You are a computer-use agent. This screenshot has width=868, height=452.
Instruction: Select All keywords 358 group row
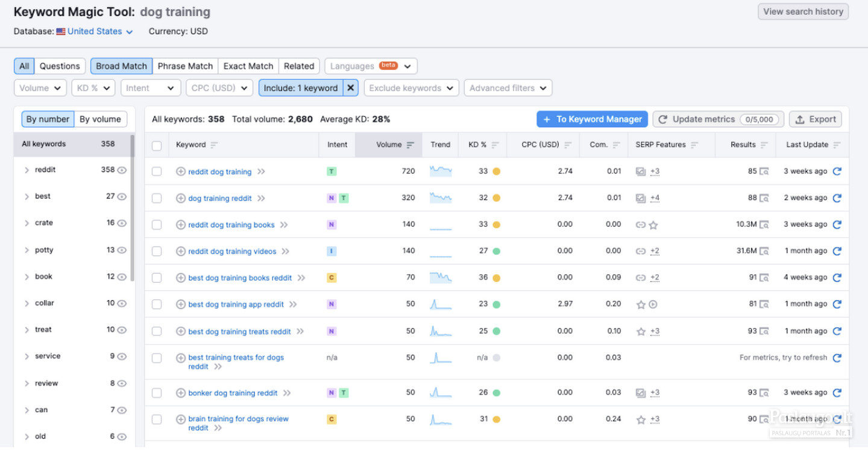(71, 144)
